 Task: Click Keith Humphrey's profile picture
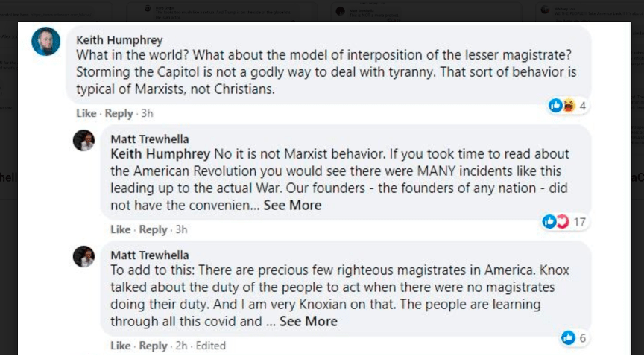(x=45, y=42)
